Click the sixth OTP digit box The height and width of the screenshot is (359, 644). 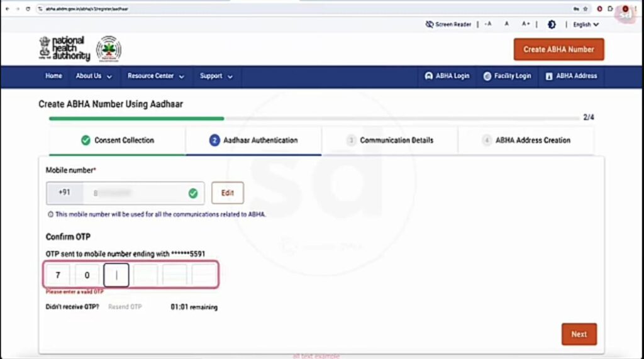coord(204,275)
